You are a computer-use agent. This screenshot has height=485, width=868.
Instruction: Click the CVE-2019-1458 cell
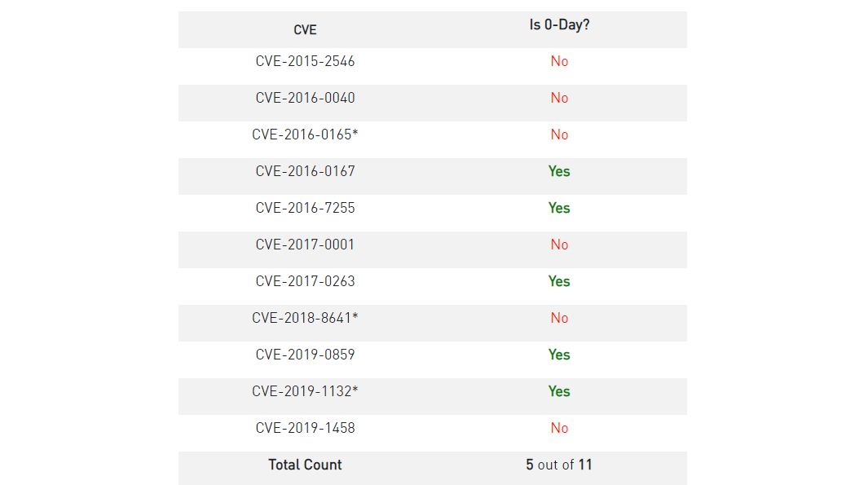pyautogui.click(x=305, y=428)
